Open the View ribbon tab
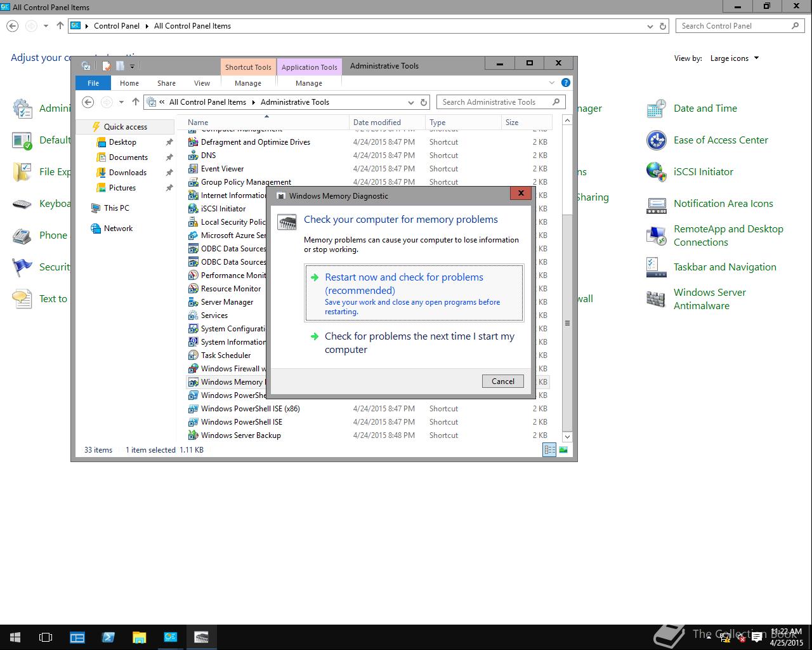The width and height of the screenshot is (812, 650). coord(202,83)
